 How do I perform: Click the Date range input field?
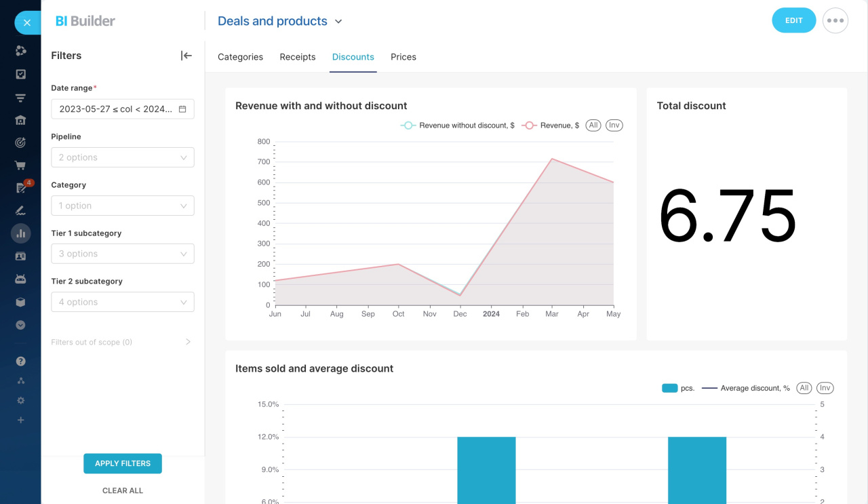pos(123,109)
